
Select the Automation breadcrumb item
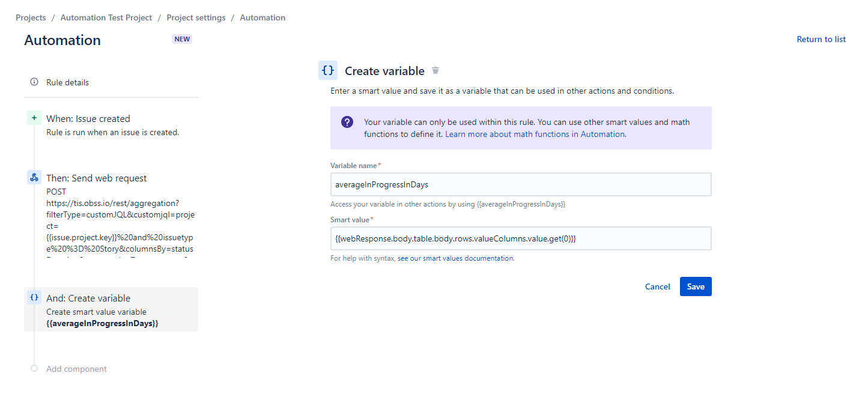coord(263,17)
